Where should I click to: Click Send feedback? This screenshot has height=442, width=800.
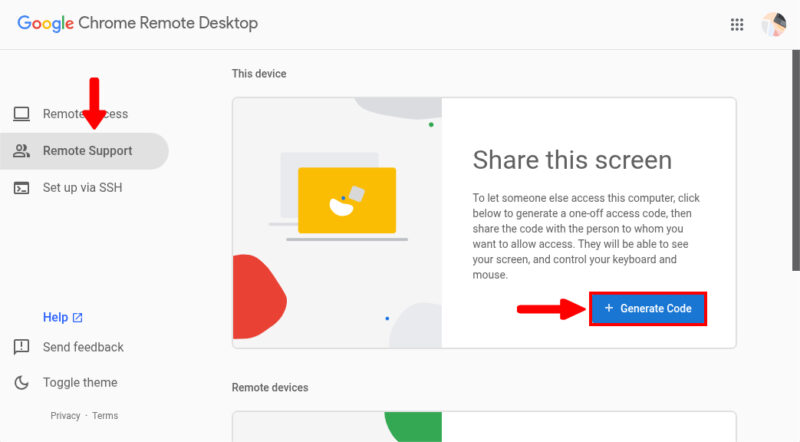click(x=83, y=347)
